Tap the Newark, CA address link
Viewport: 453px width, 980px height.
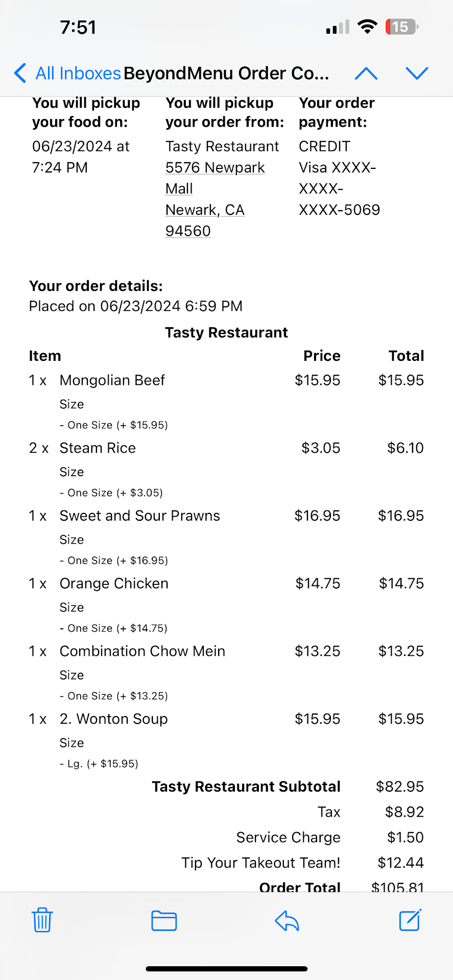(205, 210)
